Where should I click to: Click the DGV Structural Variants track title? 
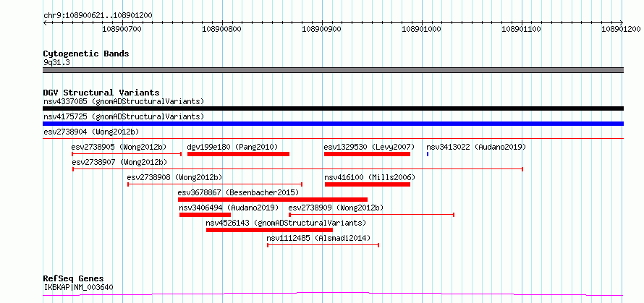click(101, 93)
